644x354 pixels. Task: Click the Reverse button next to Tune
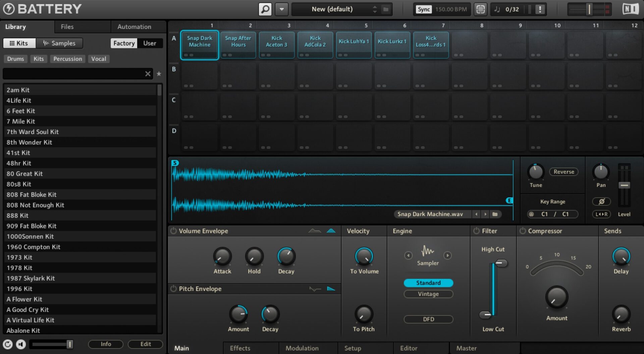tap(563, 172)
